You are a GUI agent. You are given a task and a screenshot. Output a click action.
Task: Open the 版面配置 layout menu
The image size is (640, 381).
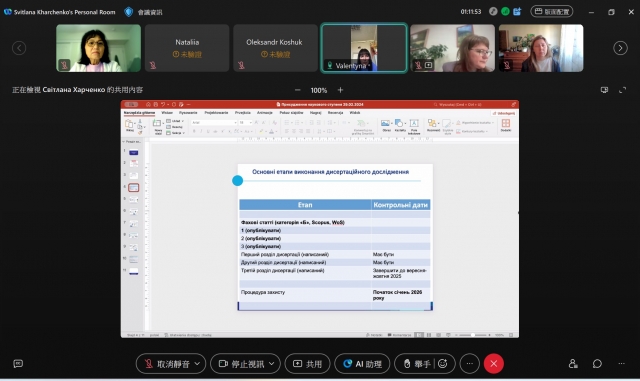click(551, 11)
